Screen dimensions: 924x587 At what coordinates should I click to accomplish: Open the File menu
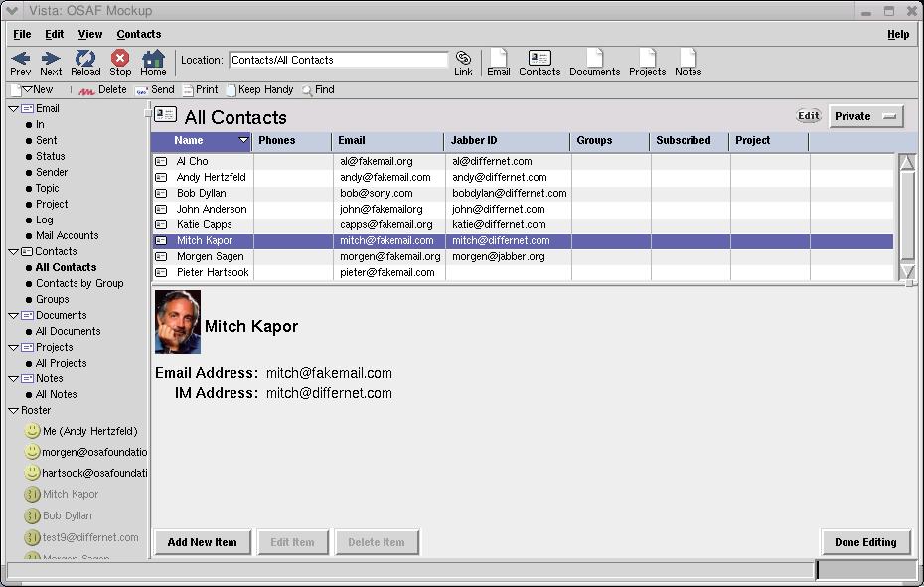(22, 34)
